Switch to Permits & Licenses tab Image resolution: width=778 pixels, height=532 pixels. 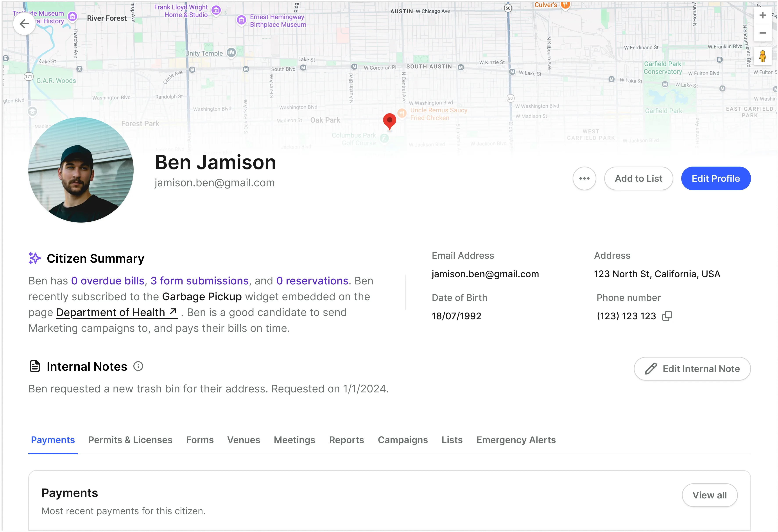(130, 440)
